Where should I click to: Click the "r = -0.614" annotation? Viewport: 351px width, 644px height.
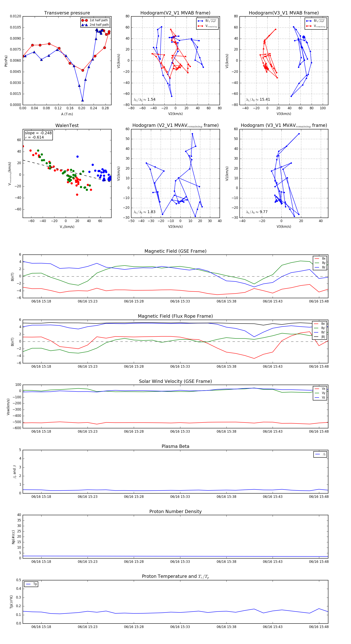pyautogui.click(x=35, y=137)
